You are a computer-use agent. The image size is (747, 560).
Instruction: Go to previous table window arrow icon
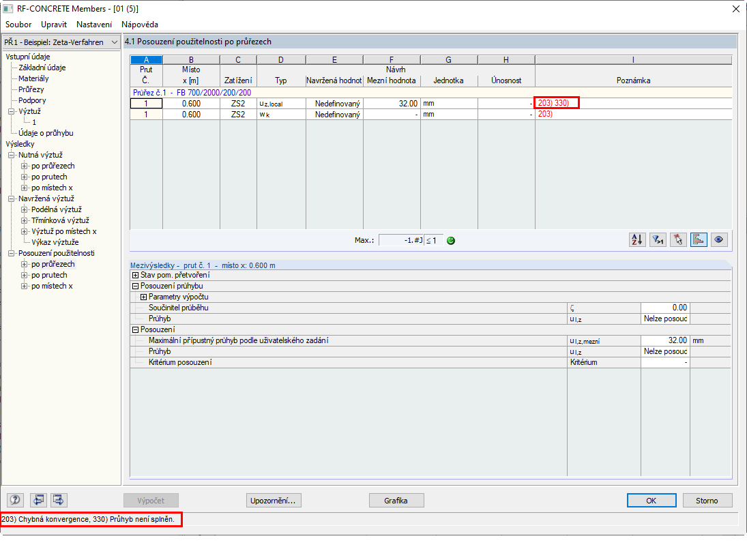click(x=38, y=500)
